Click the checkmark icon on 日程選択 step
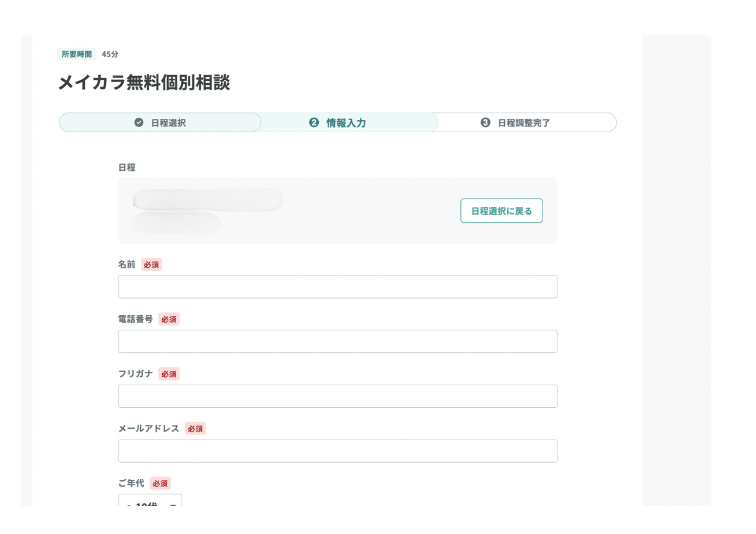This screenshot has height=534, width=756. (139, 123)
